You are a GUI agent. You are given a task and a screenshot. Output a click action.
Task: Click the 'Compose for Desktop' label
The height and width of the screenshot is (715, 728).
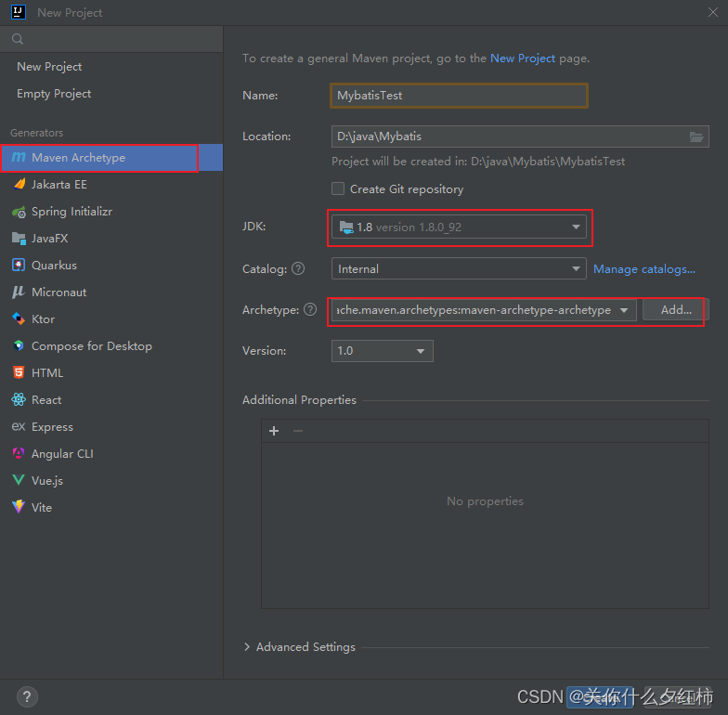coord(91,346)
